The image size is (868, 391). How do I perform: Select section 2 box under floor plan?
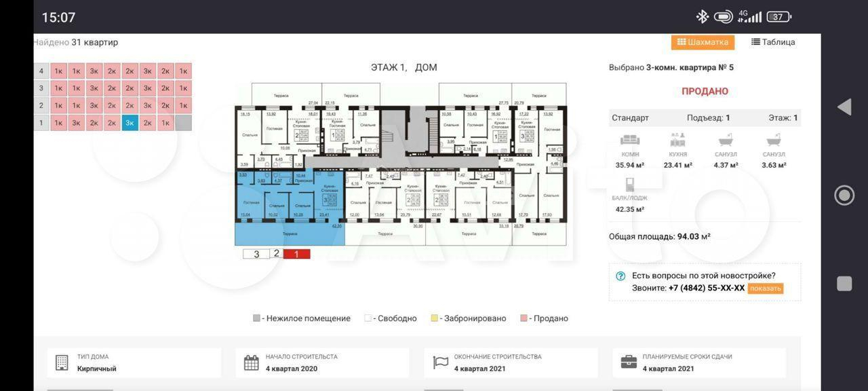276,253
